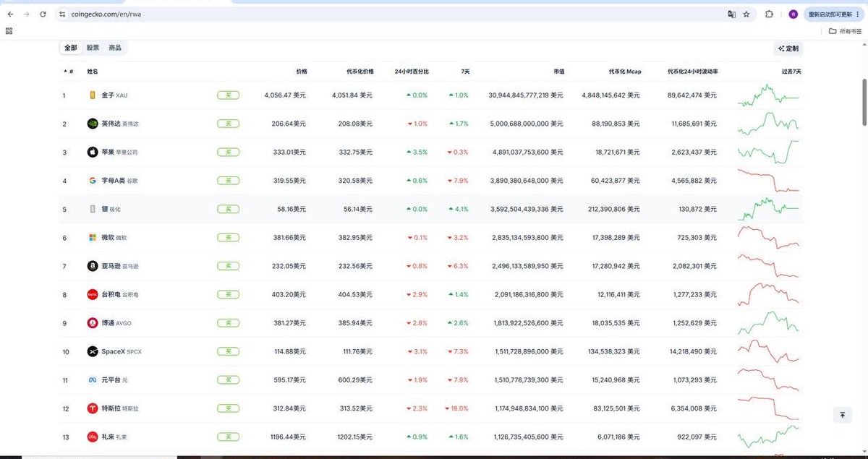868x459 pixels.
Task: Open the browser profile avatar
Action: (793, 14)
